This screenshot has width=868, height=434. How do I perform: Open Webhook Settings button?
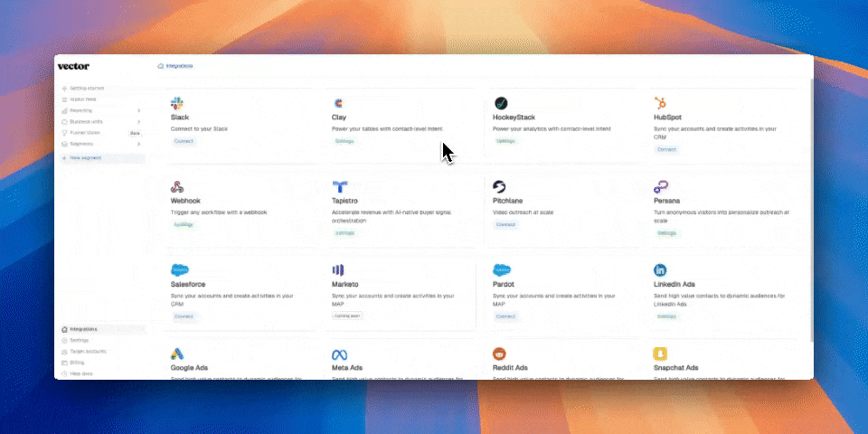[184, 225]
